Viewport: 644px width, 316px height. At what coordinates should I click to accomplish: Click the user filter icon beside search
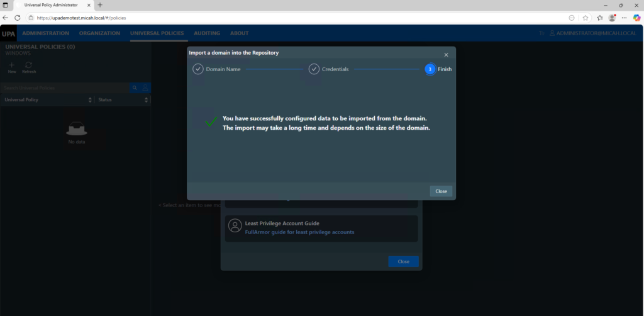[145, 88]
